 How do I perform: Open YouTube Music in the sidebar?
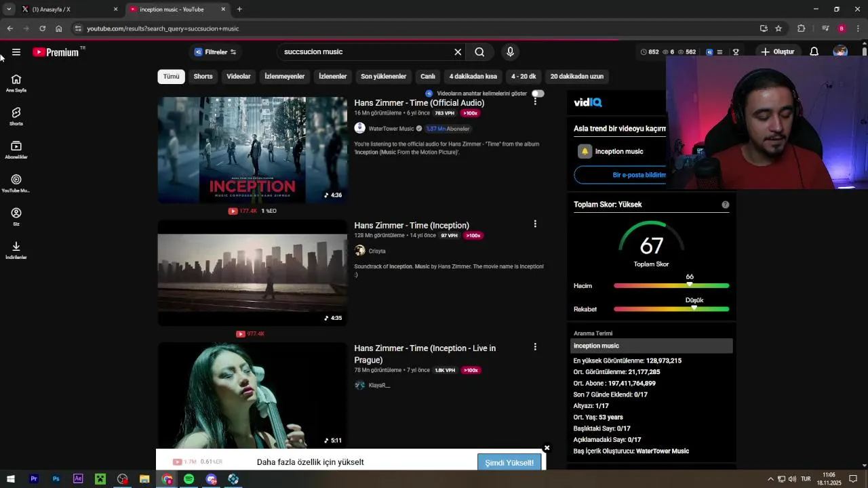(x=16, y=183)
